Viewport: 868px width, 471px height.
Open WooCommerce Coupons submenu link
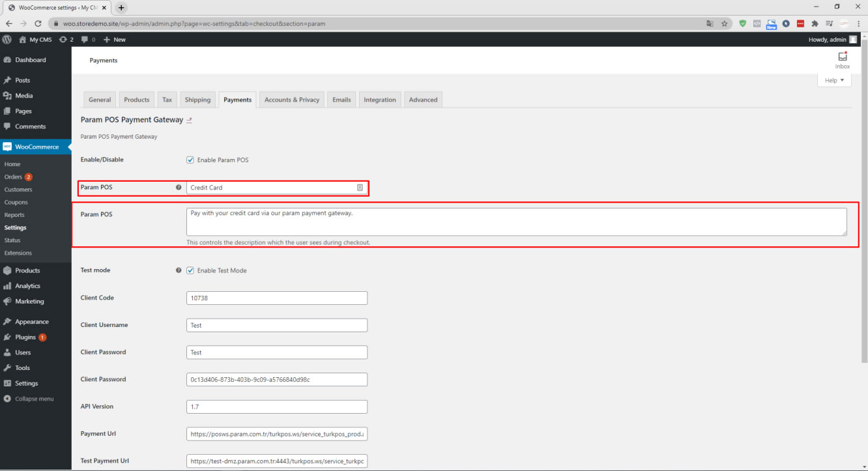click(x=16, y=202)
